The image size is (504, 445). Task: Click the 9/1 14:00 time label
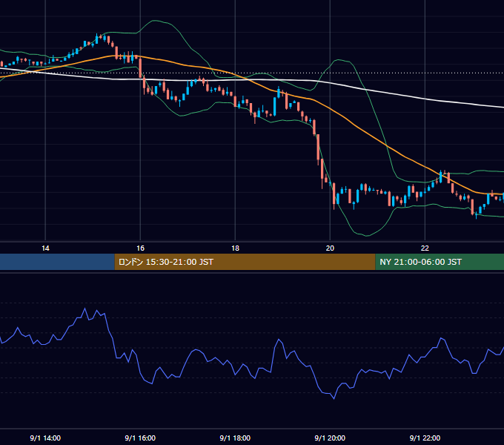tap(45, 438)
